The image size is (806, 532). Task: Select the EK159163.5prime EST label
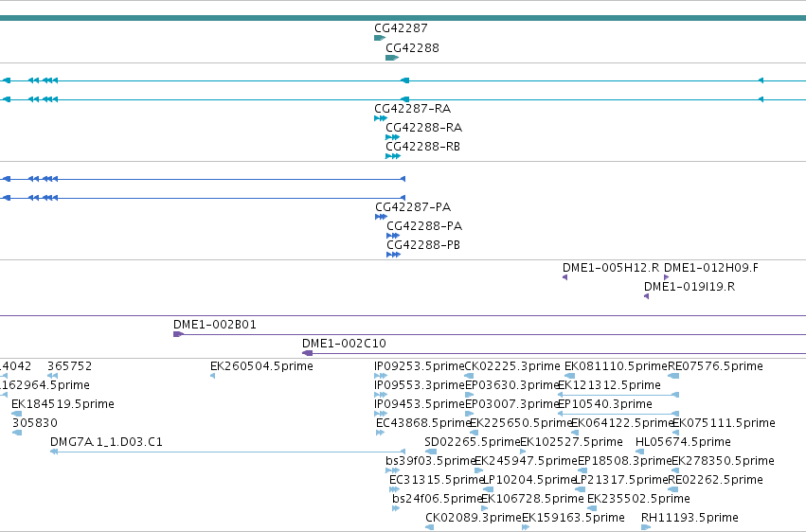coord(573,518)
